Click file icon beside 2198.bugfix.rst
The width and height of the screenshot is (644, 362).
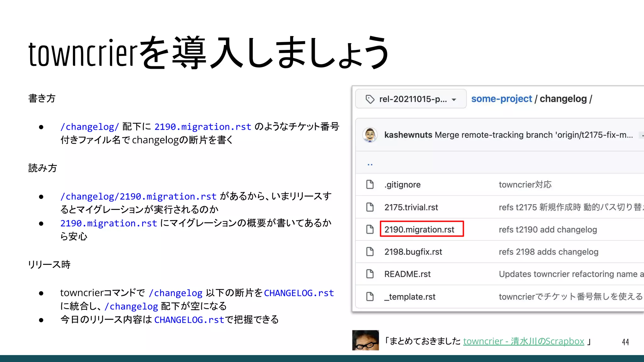point(370,252)
